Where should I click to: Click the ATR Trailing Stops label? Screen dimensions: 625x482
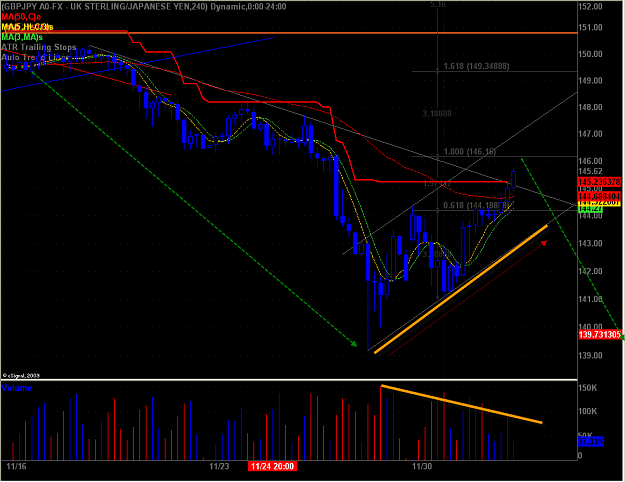[x=39, y=47]
